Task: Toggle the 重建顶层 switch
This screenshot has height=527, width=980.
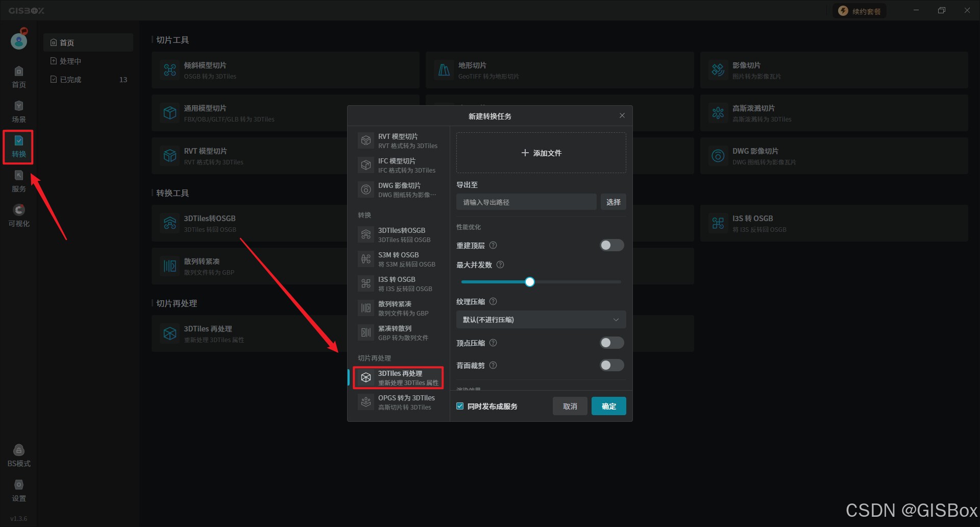Action: [x=611, y=245]
